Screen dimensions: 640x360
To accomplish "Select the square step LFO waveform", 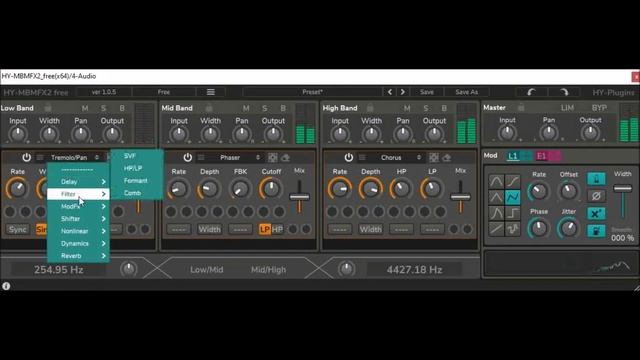I will [x=513, y=213].
